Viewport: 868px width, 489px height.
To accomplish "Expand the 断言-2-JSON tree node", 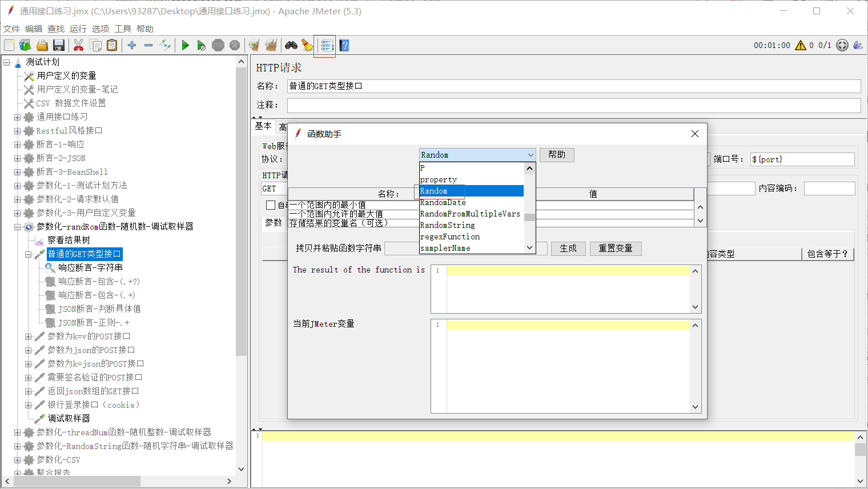I will click(17, 158).
